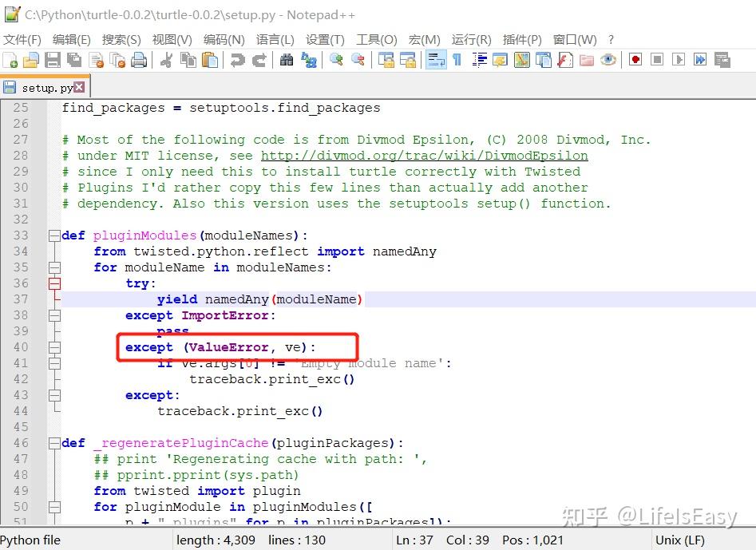Toggle the Word wrap toolbar button
This screenshot has height=550, width=756.
[437, 60]
